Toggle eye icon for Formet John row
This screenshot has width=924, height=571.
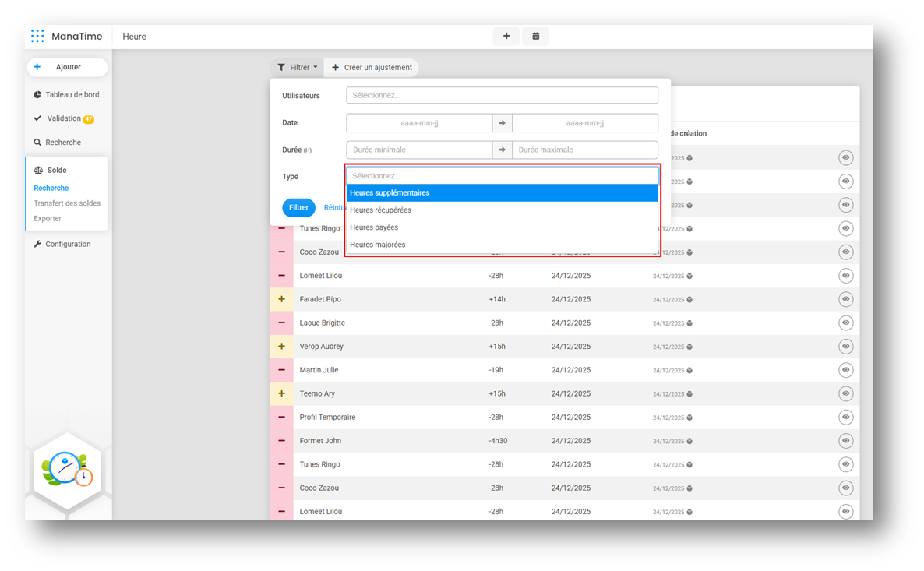pos(846,441)
